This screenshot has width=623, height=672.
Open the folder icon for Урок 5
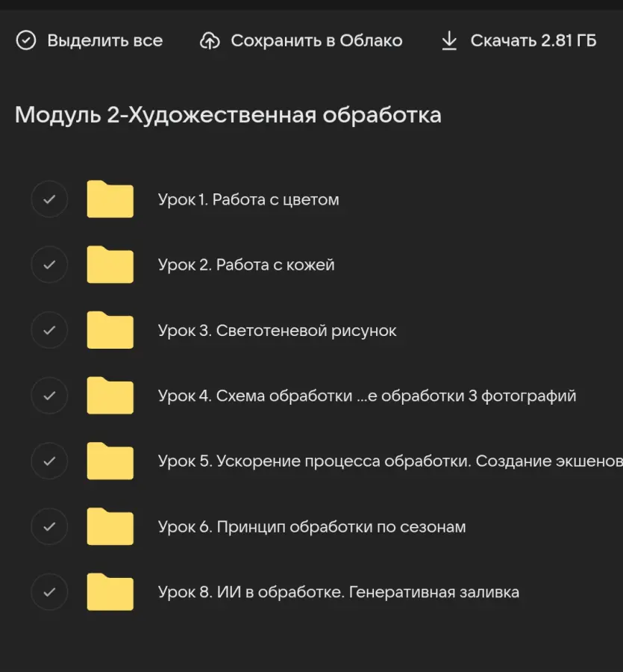pos(110,461)
